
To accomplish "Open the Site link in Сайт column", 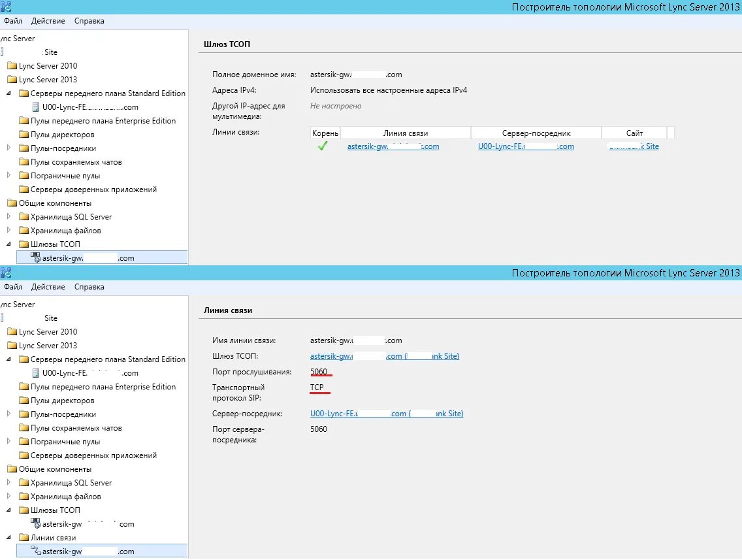I will [x=634, y=146].
